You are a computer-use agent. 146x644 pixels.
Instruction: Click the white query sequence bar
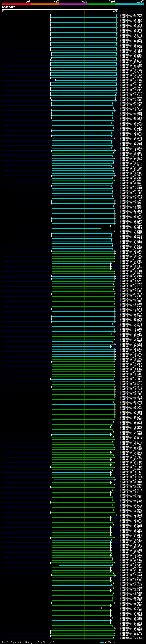click(x=60, y=9)
